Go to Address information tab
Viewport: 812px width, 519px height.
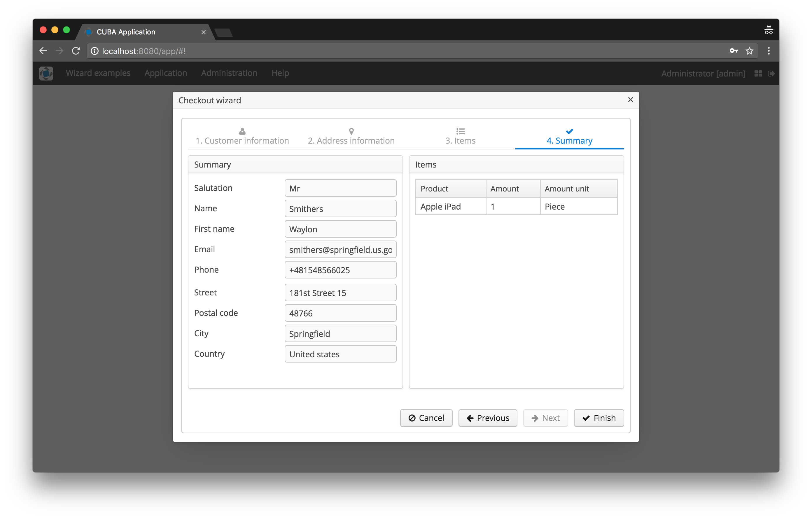(x=351, y=137)
